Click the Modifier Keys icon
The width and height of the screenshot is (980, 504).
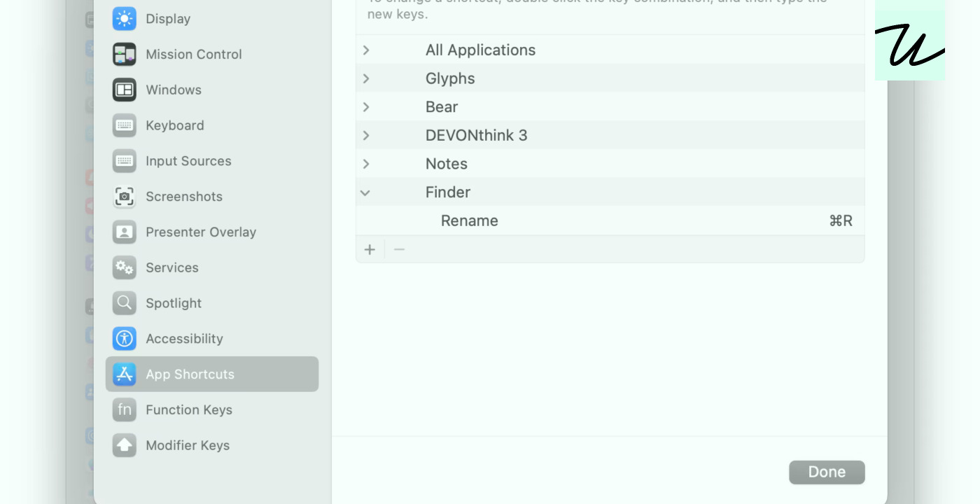click(x=125, y=445)
